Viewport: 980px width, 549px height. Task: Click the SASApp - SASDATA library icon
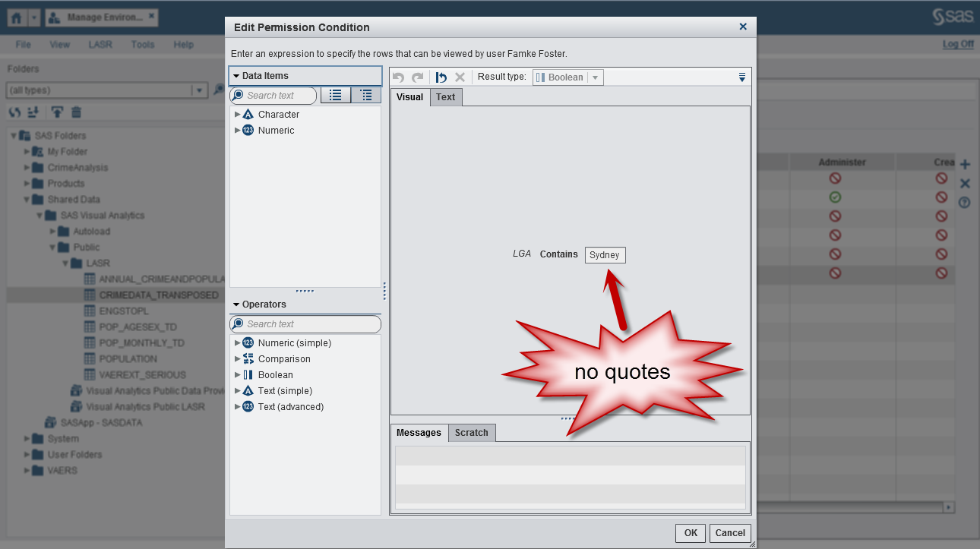pyautogui.click(x=50, y=422)
